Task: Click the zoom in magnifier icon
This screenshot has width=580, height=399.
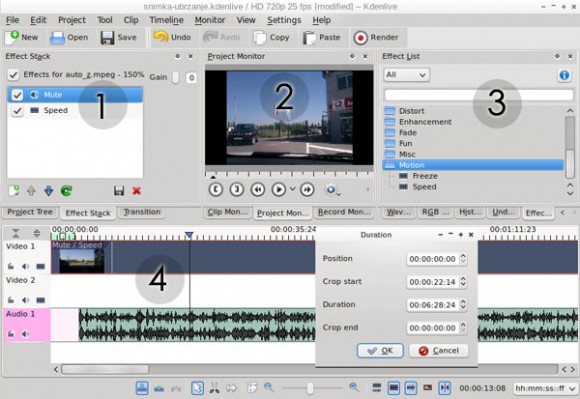Action: [354, 387]
